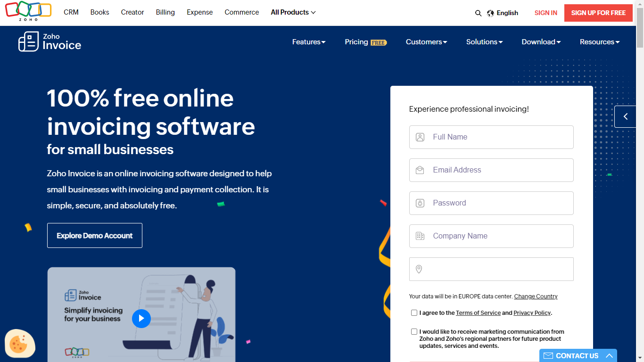
Task: Focus the Company Name input field
Action: point(491,236)
